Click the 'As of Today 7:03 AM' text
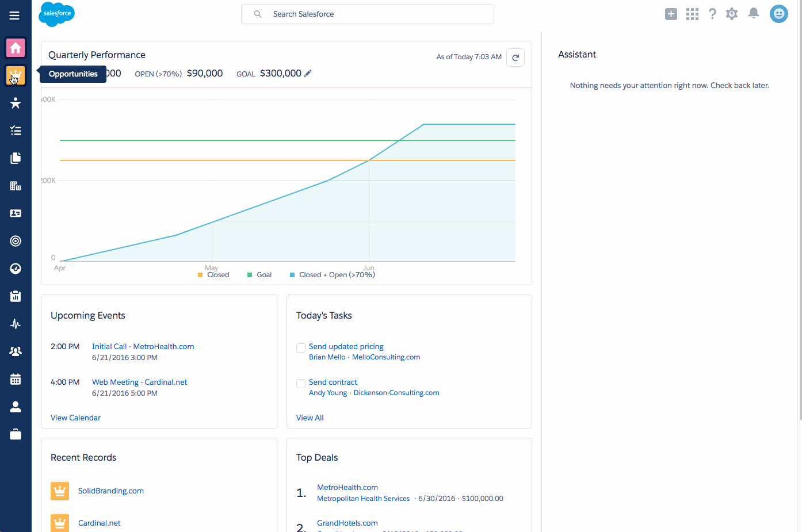802x532 pixels. tap(469, 57)
